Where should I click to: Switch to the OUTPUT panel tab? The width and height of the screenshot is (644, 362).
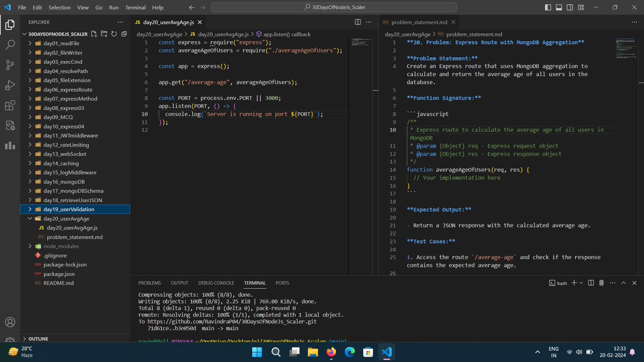[x=180, y=283]
